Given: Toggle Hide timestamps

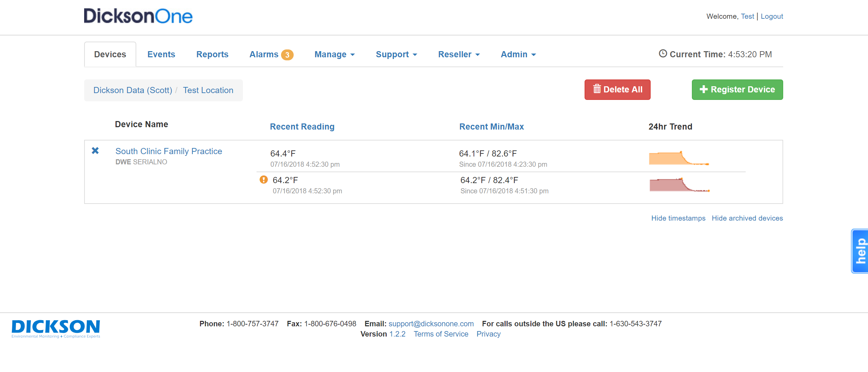Looking at the screenshot, I should point(678,218).
